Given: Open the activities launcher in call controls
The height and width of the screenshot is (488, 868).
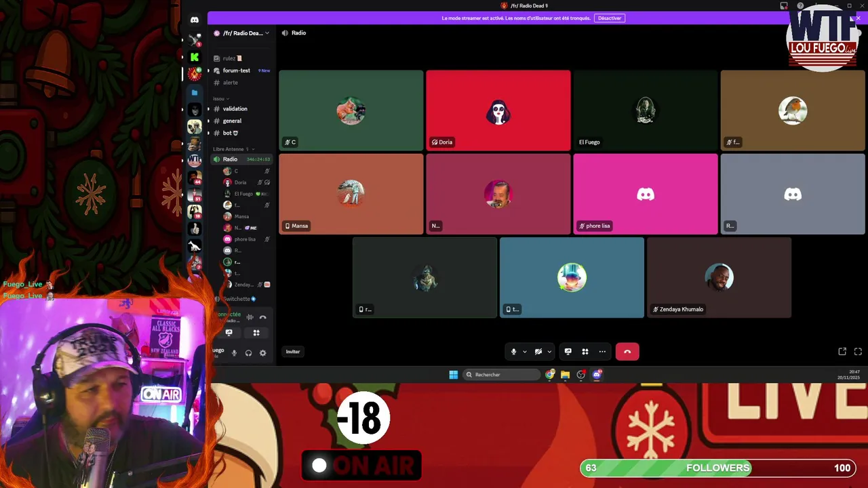Looking at the screenshot, I should pos(585,351).
